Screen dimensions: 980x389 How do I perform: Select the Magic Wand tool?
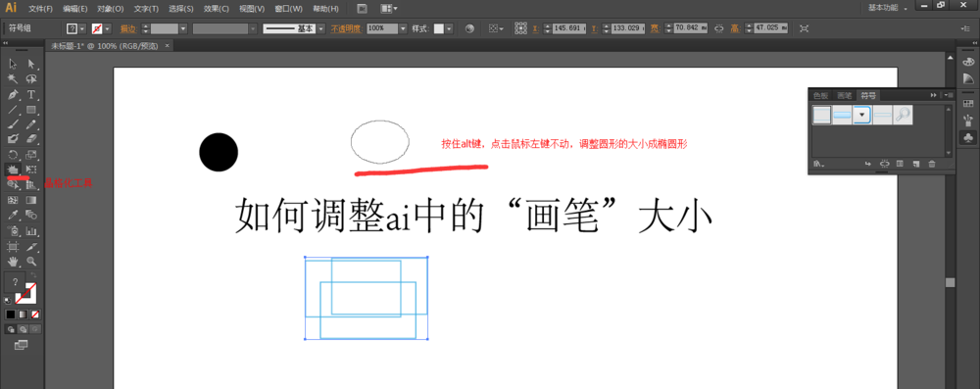click(x=13, y=78)
